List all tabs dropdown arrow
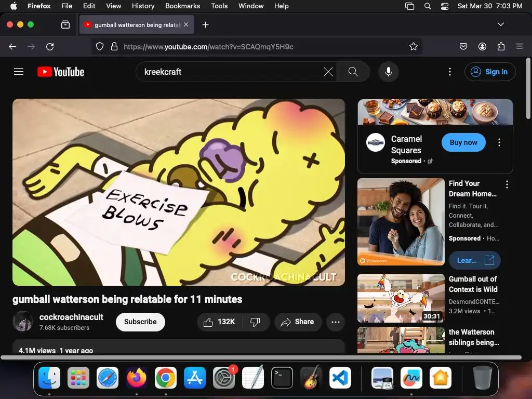The height and width of the screenshot is (399, 532). pos(501,24)
